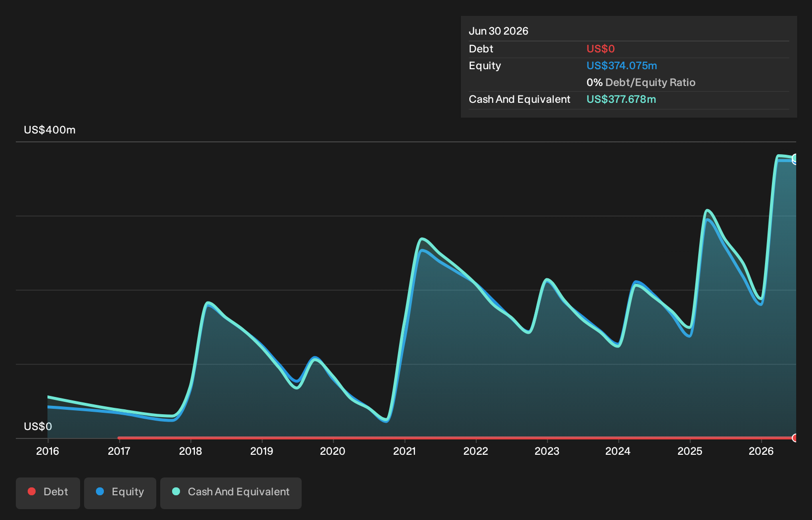Screen dimensions: 812x520
Task: Click the 2025 x-axis label
Action: 690,451
